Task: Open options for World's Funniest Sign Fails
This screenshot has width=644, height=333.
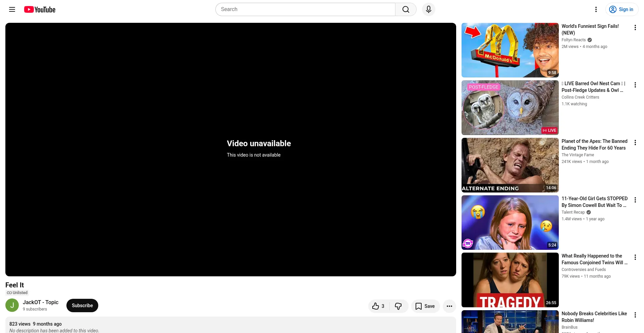Action: pos(635,27)
